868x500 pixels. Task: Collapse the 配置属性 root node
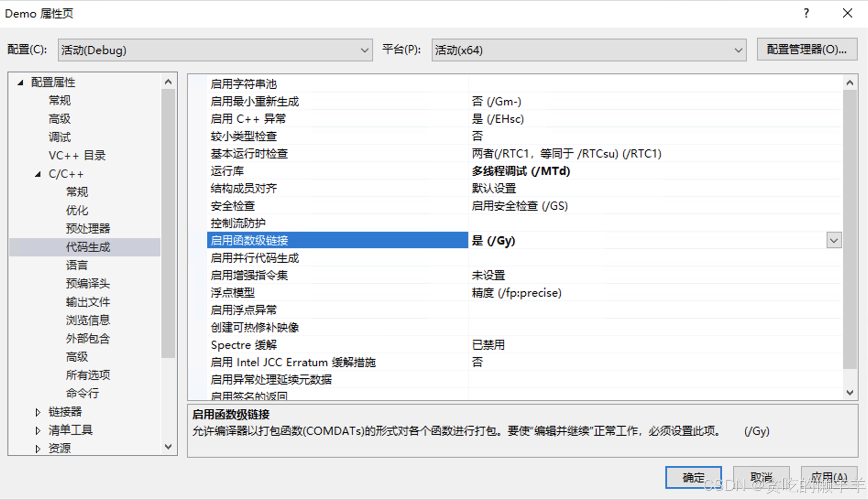coord(20,82)
